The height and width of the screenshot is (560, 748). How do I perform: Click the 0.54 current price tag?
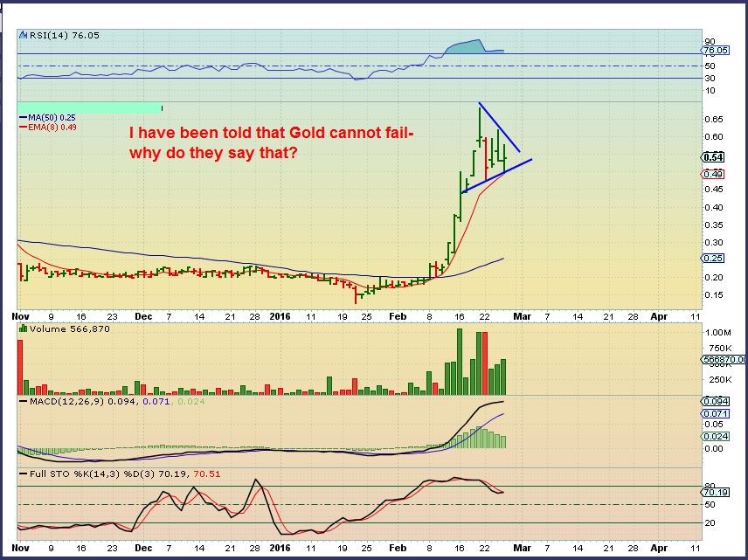(x=712, y=157)
